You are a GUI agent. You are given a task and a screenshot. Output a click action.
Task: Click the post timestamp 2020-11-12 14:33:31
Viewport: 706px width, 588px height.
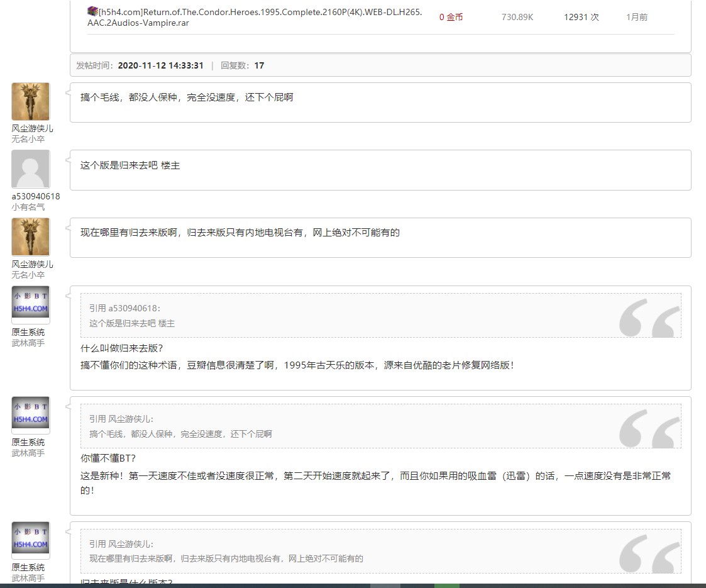pyautogui.click(x=160, y=65)
